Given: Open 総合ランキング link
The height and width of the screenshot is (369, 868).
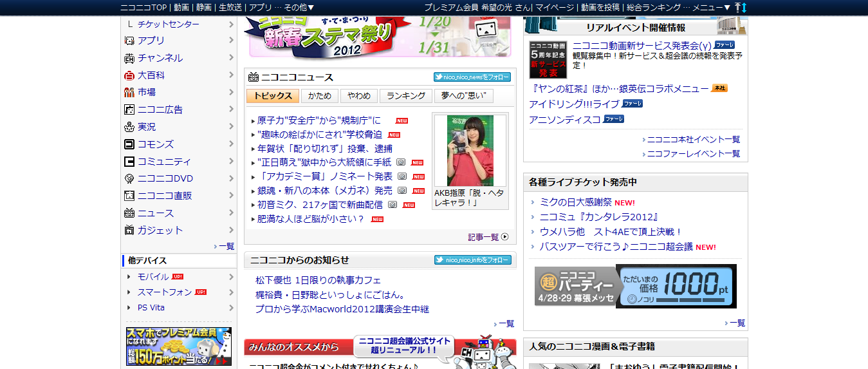Looking at the screenshot, I should point(654,7).
